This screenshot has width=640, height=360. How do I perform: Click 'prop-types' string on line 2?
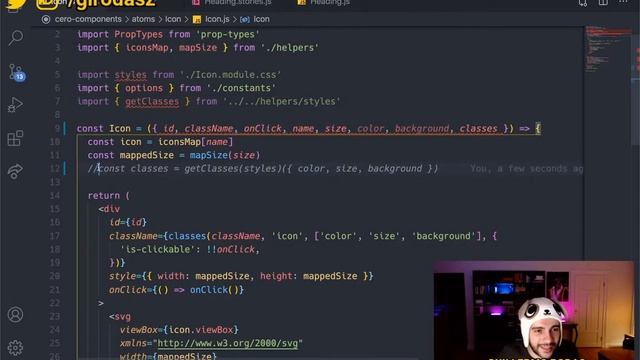tap(229, 34)
